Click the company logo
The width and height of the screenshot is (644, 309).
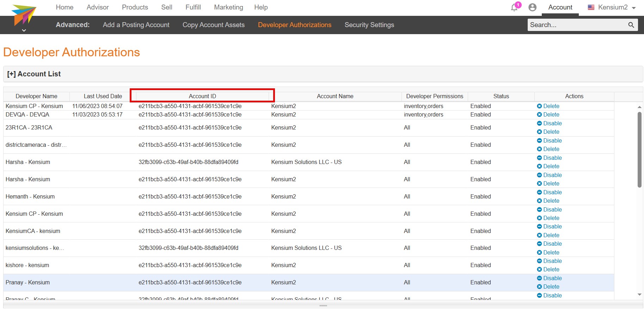coord(24,15)
